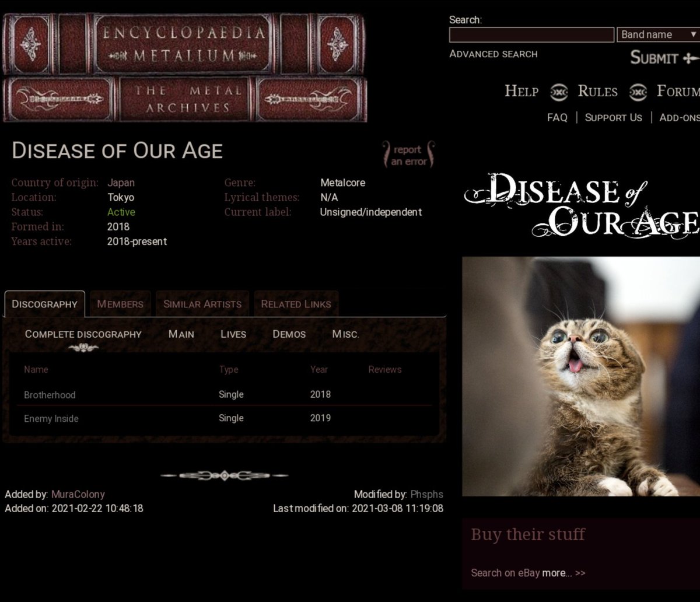Open Advanced Search
The height and width of the screenshot is (602, 700).
(x=494, y=54)
